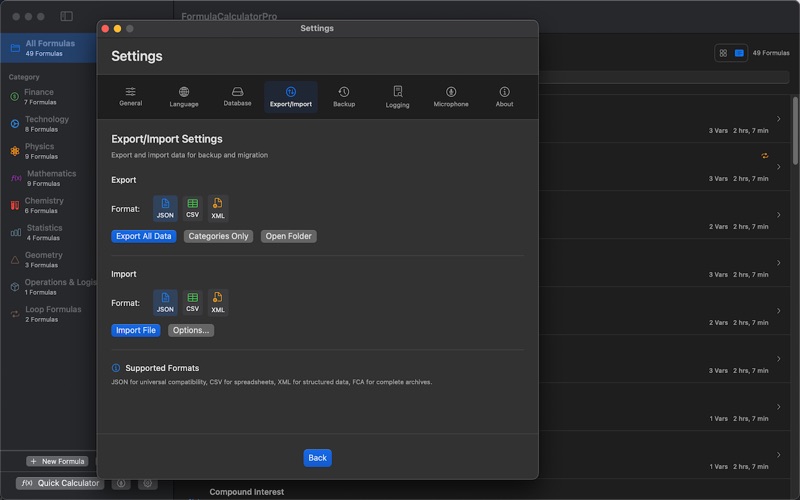Click the Technology category icon
This screenshot has width=800, height=500.
tap(15, 123)
